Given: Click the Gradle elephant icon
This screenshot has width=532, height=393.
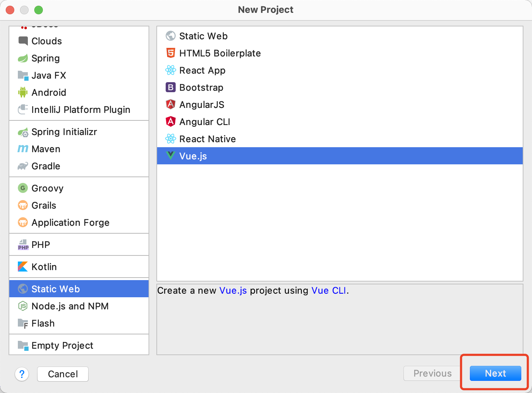Looking at the screenshot, I should pos(23,166).
